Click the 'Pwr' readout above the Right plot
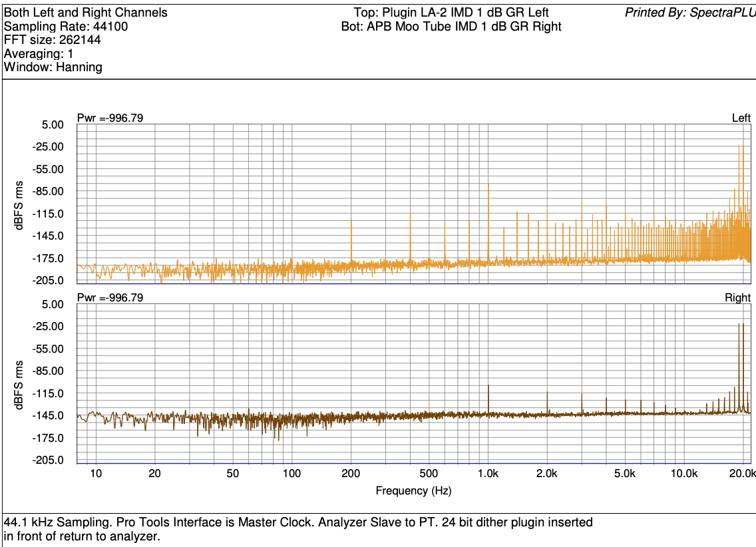This screenshot has height=547, width=756. (110, 298)
